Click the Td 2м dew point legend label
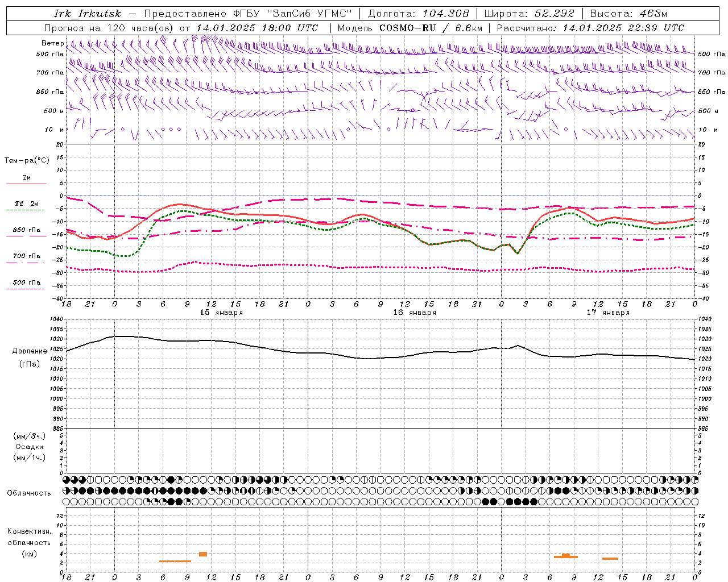The height and width of the screenshot is (582, 728). pyautogui.click(x=27, y=203)
